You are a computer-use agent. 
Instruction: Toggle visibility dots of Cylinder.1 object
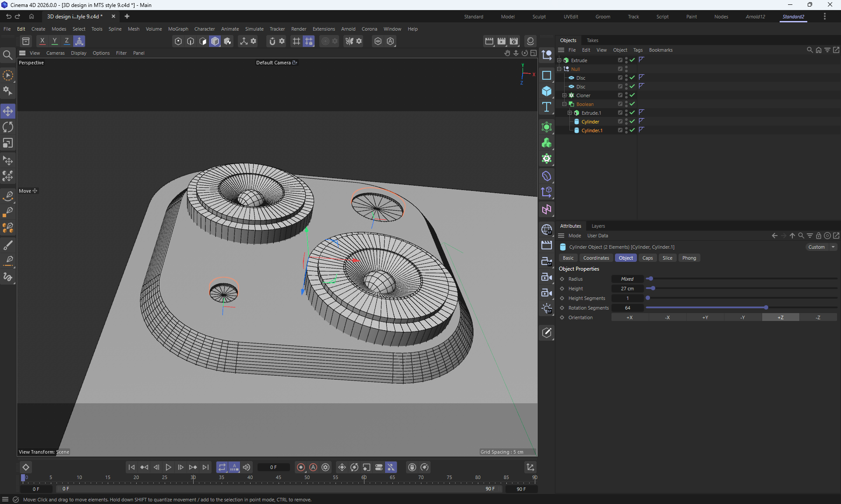[x=626, y=130]
